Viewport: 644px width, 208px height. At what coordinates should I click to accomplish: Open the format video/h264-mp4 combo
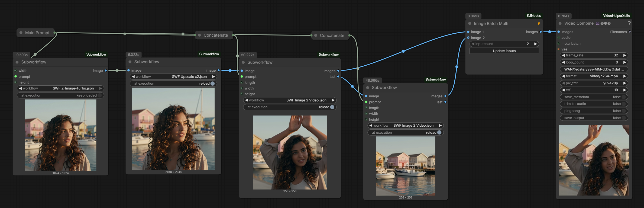[594, 76]
